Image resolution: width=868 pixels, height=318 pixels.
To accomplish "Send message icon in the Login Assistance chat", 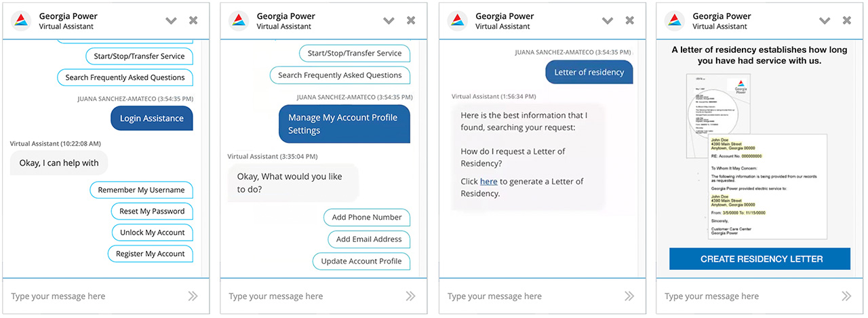I will (x=193, y=296).
